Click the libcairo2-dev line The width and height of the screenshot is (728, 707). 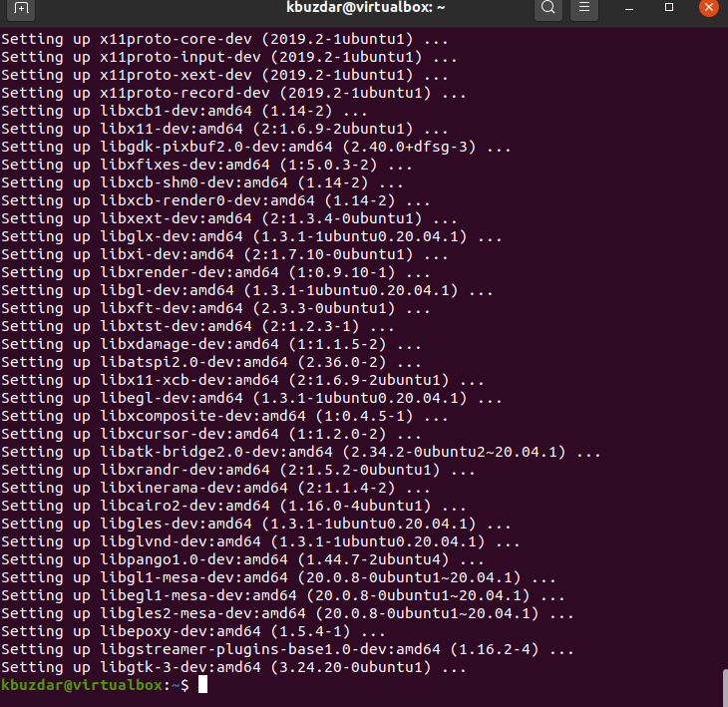point(233,506)
